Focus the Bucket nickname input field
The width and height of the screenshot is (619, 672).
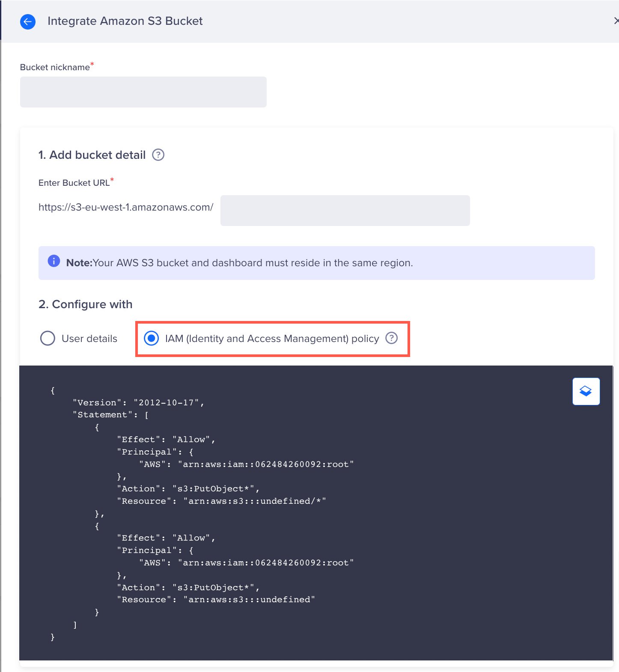coord(143,92)
